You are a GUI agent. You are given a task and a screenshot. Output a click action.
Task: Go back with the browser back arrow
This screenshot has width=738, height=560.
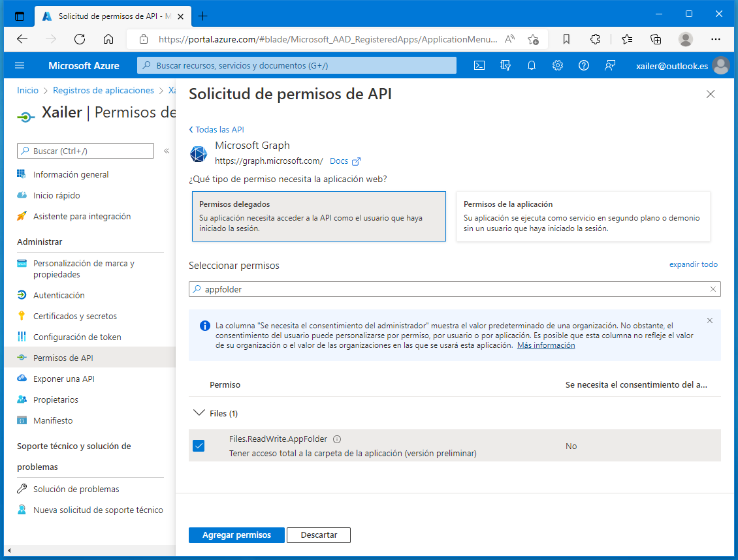tap(22, 39)
